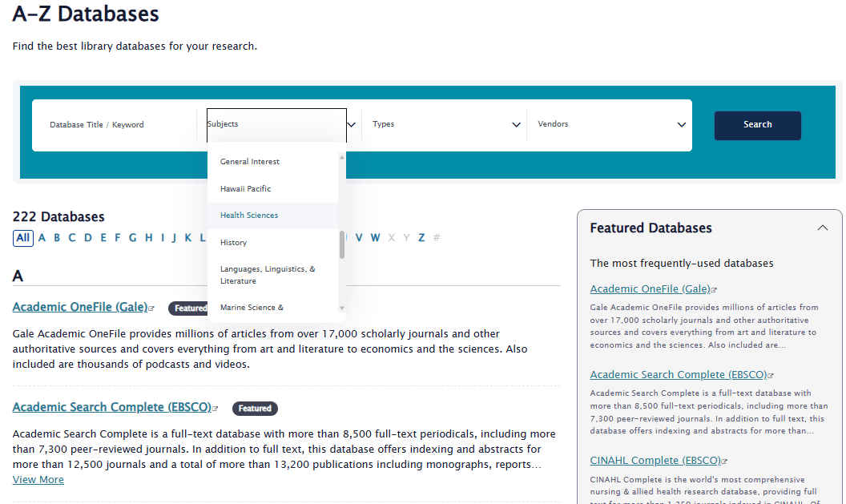Click subject list scroll-down arrow
Viewport: 846px width, 504px height.
point(342,308)
